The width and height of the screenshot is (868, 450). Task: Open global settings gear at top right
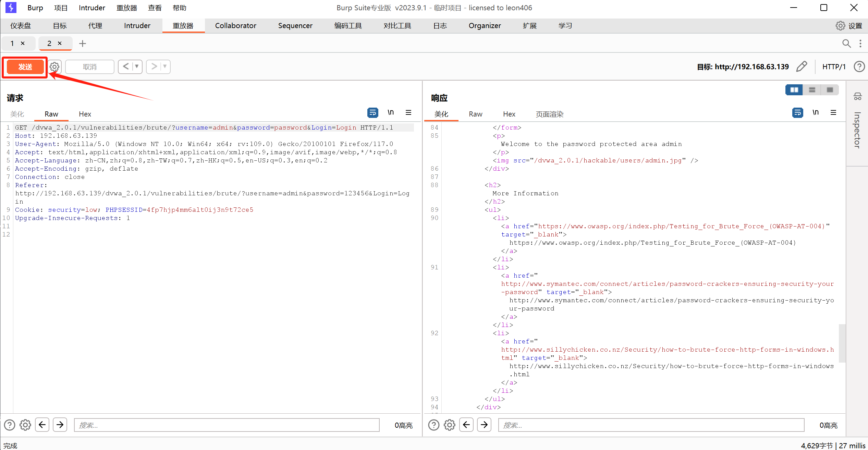pos(840,26)
